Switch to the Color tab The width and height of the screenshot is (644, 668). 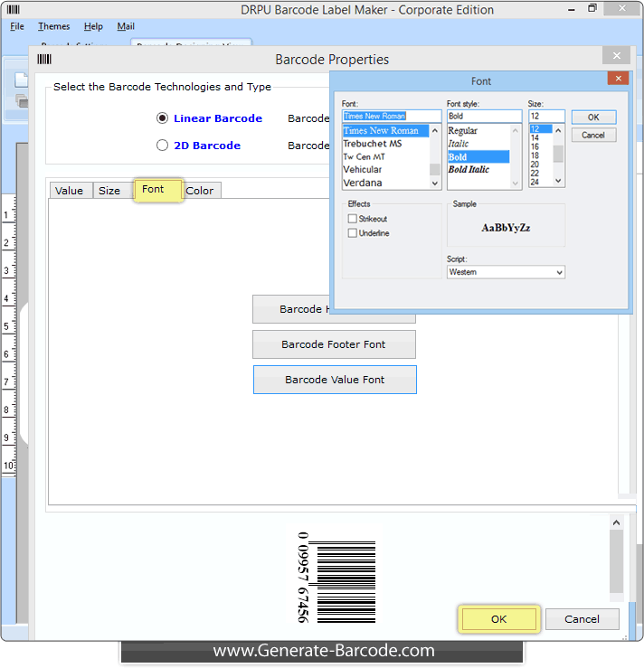pos(200,191)
